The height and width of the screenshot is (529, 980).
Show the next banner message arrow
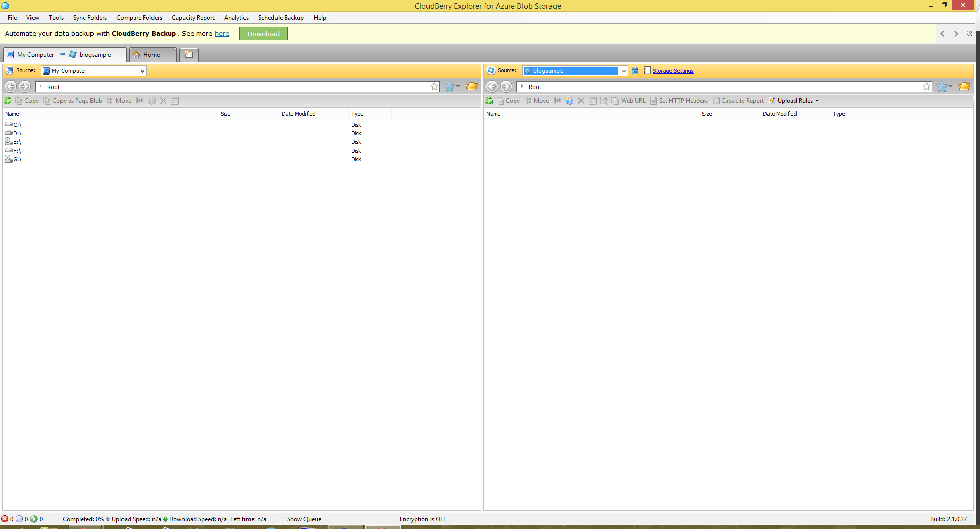pos(956,34)
